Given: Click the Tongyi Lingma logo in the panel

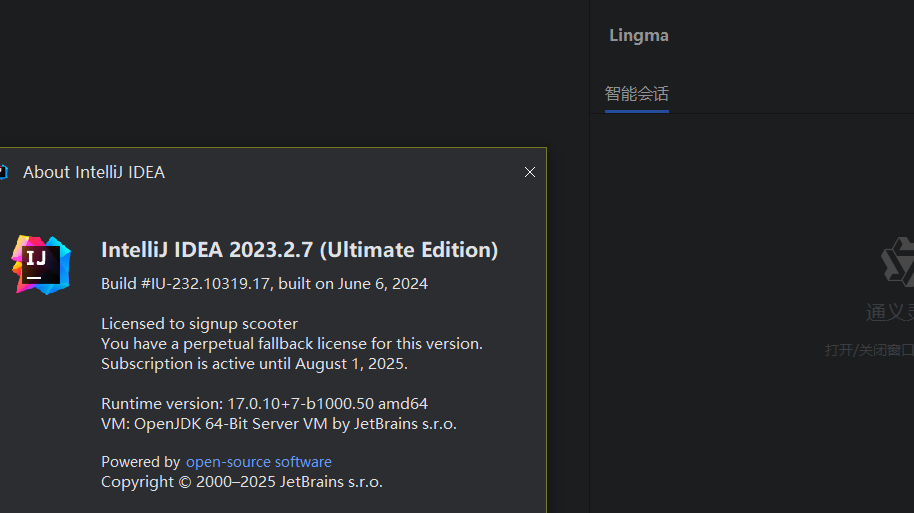Looking at the screenshot, I should (x=898, y=260).
